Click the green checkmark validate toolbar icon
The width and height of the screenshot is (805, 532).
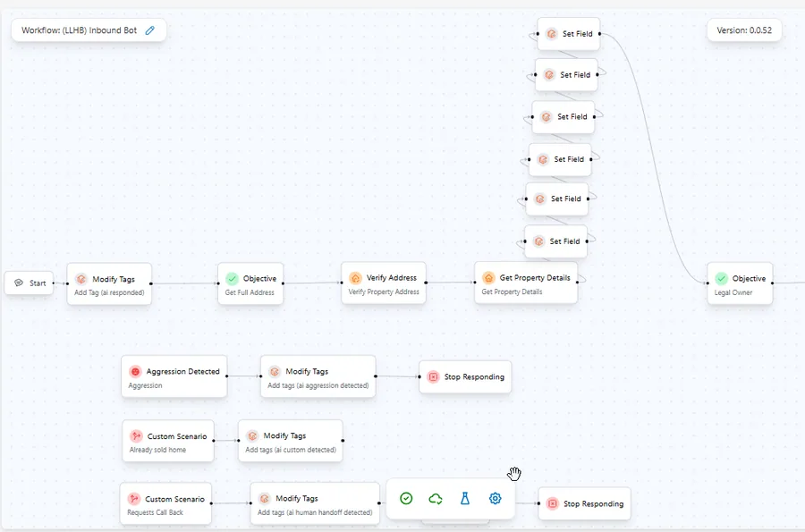pyautogui.click(x=406, y=498)
